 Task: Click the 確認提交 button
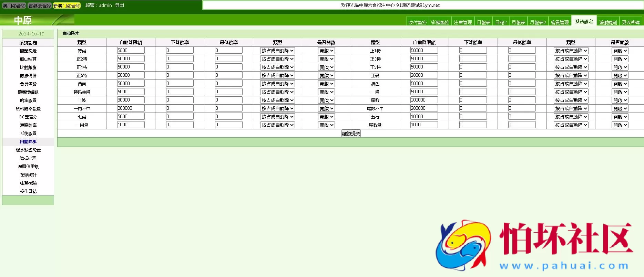[351, 134]
